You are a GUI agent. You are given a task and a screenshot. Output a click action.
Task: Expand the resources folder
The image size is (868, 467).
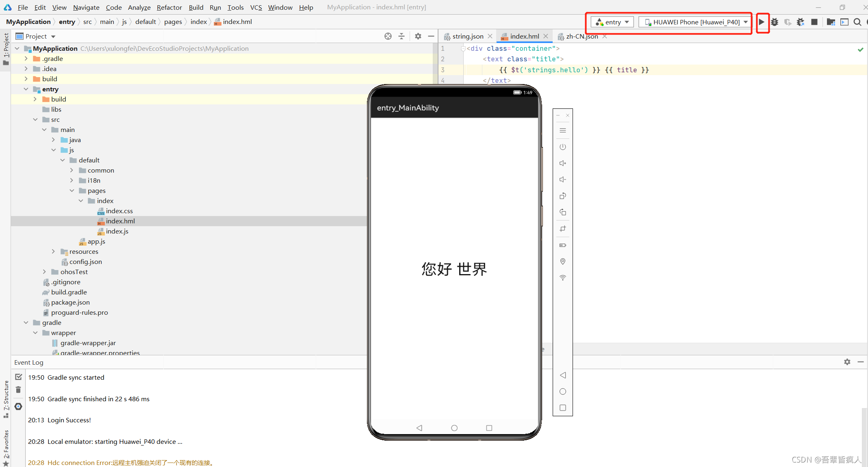(x=53, y=251)
